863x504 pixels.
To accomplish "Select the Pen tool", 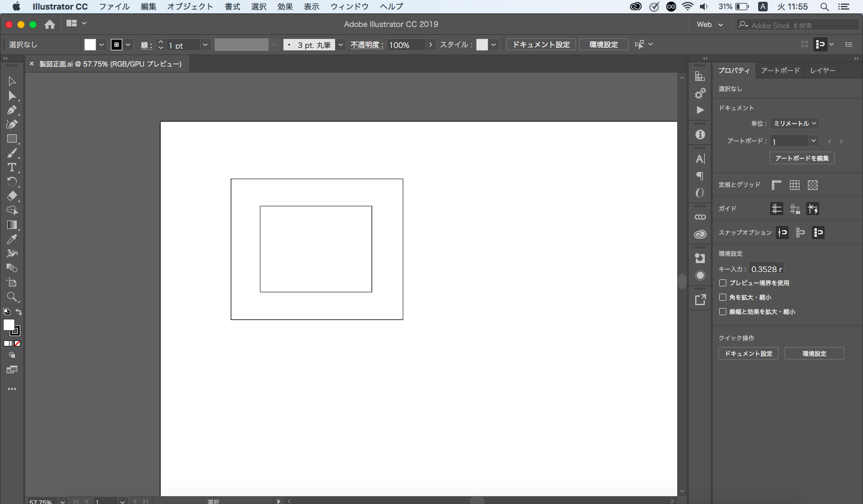I will coord(12,110).
